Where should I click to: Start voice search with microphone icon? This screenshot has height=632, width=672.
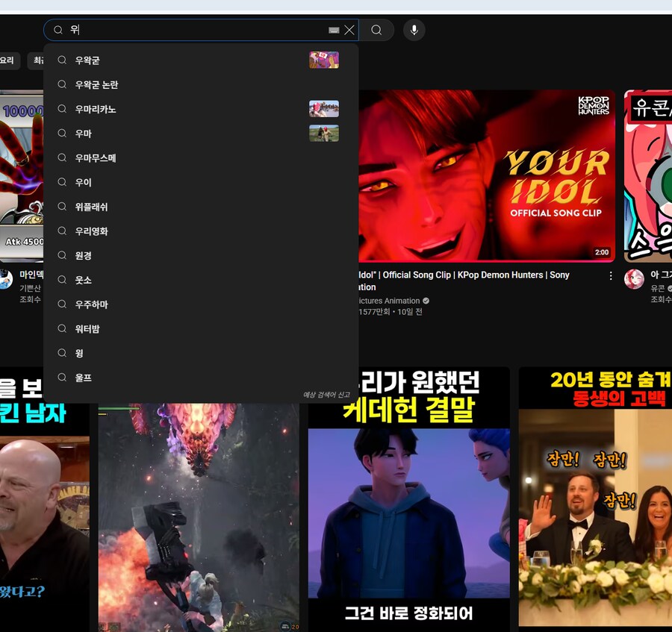[414, 30]
